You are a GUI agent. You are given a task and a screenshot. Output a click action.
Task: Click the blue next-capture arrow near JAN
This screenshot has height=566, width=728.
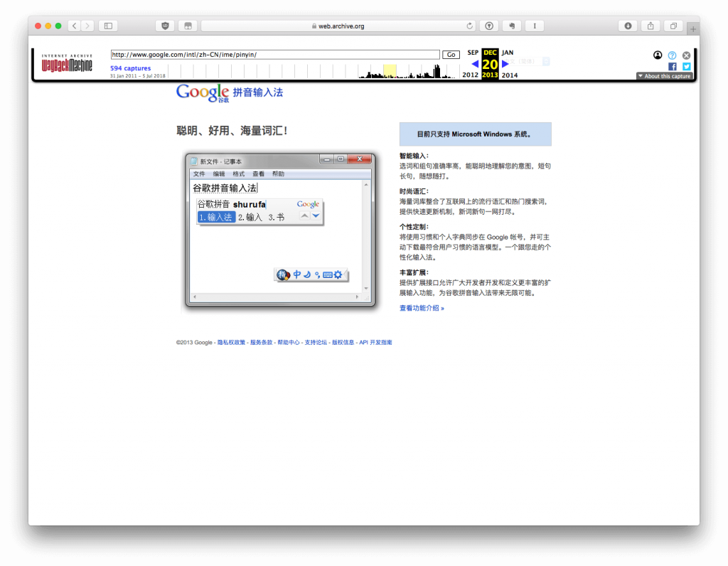(x=505, y=63)
